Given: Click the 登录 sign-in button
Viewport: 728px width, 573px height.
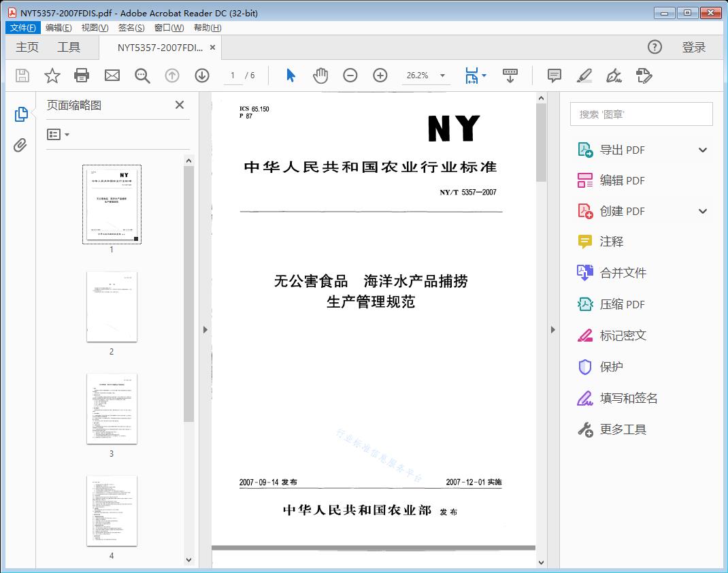Looking at the screenshot, I should [693, 47].
